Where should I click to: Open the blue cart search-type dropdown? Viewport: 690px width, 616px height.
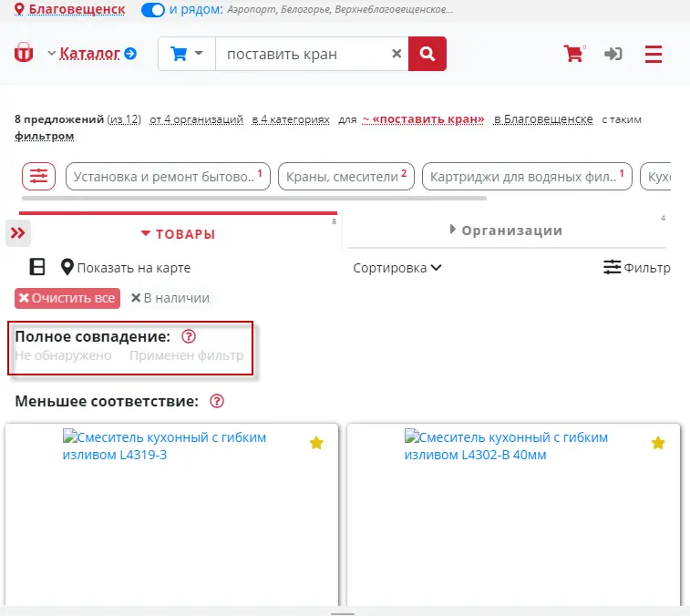[x=187, y=54]
